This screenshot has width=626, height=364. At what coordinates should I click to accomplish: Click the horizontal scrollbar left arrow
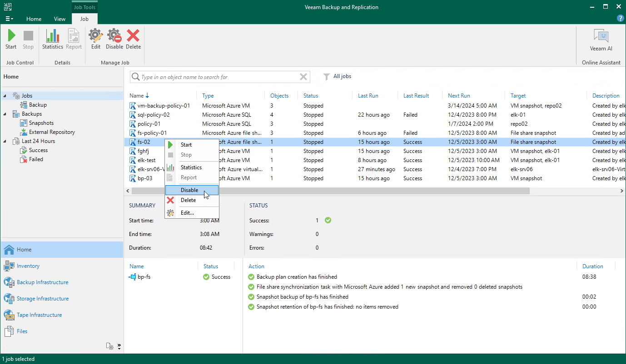128,191
